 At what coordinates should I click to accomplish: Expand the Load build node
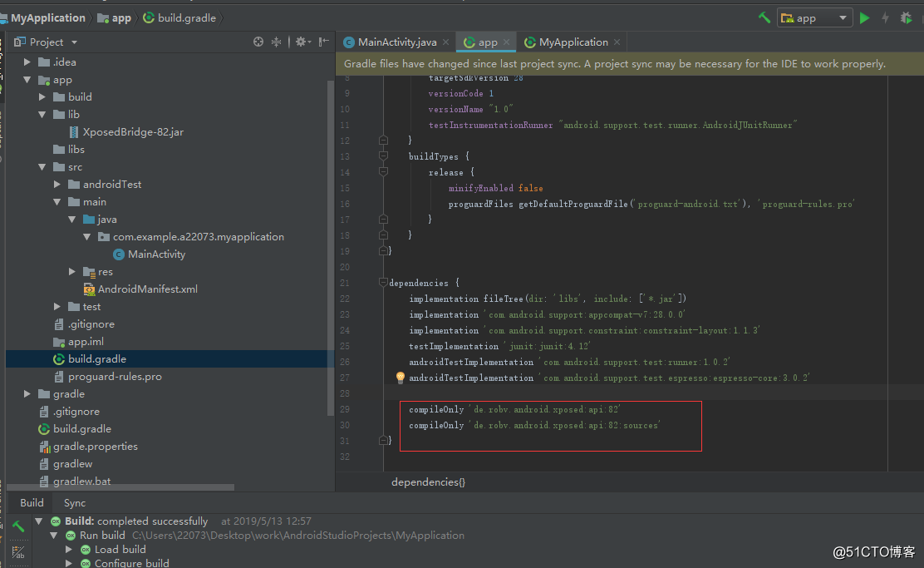69,550
